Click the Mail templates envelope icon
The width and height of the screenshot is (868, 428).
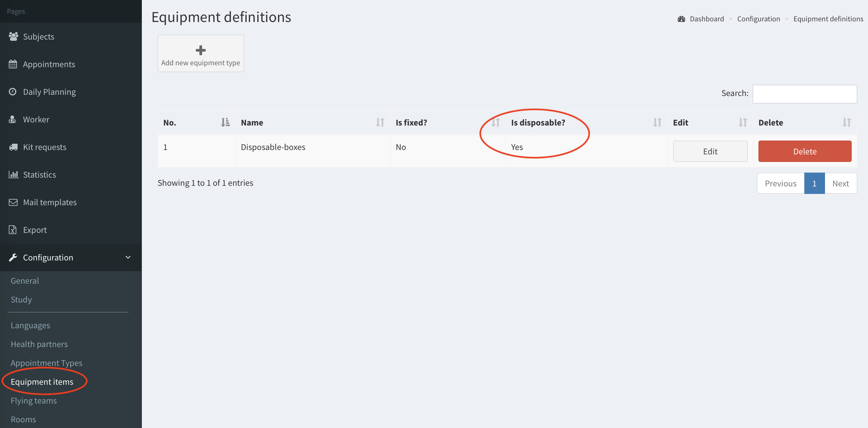[13, 202]
